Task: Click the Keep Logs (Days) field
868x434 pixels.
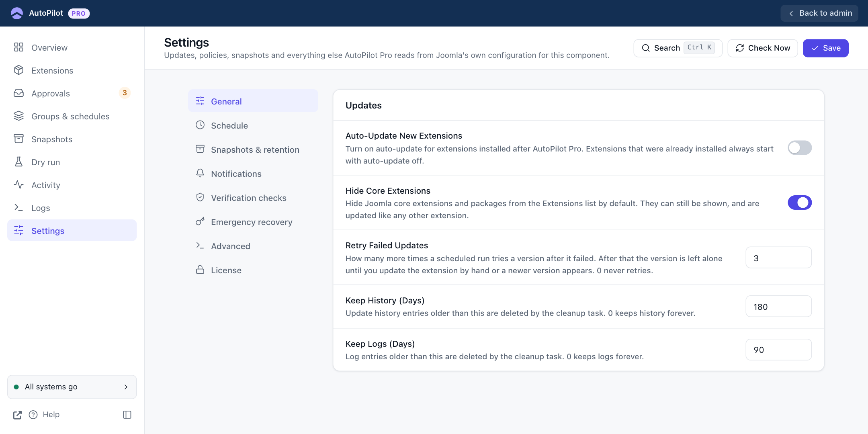Action: pyautogui.click(x=779, y=350)
